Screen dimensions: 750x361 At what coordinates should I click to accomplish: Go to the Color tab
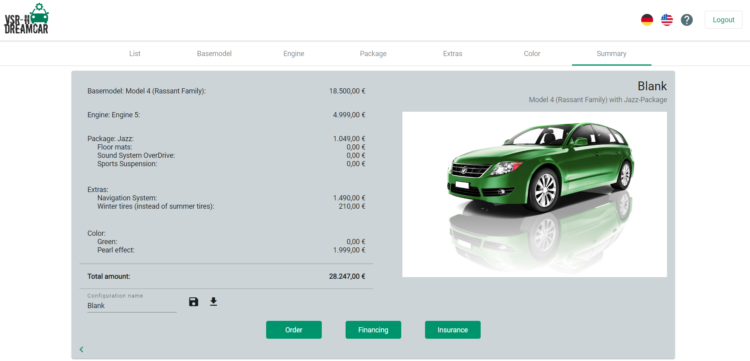click(532, 54)
